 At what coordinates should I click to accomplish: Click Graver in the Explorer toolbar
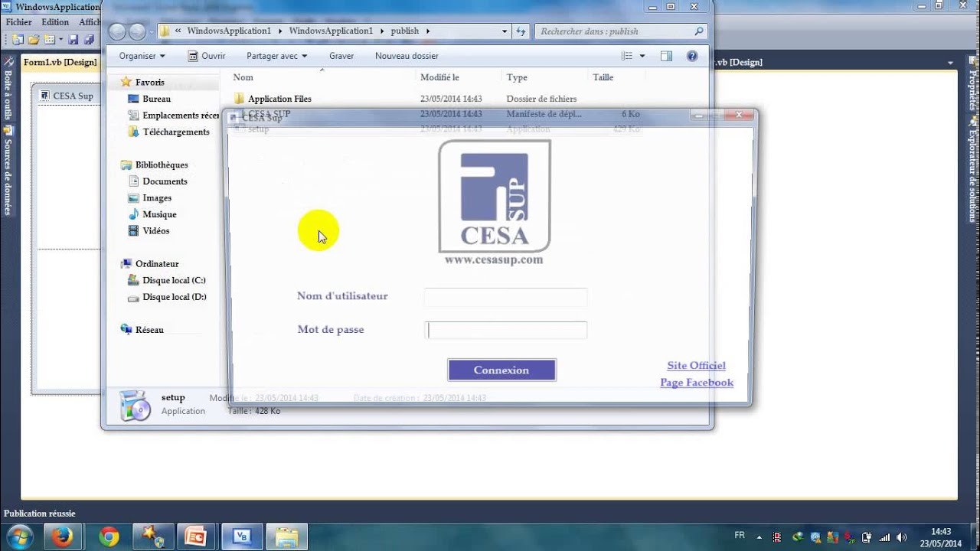(x=341, y=56)
